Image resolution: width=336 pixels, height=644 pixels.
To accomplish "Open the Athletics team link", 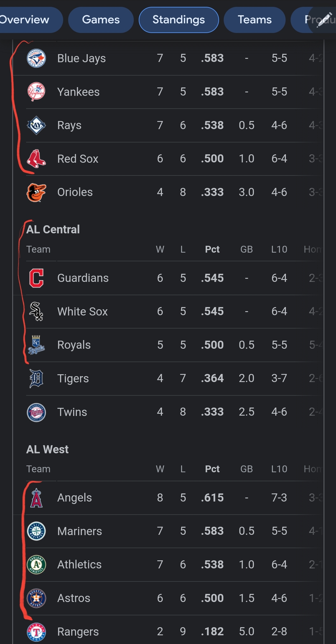I will click(79, 565).
